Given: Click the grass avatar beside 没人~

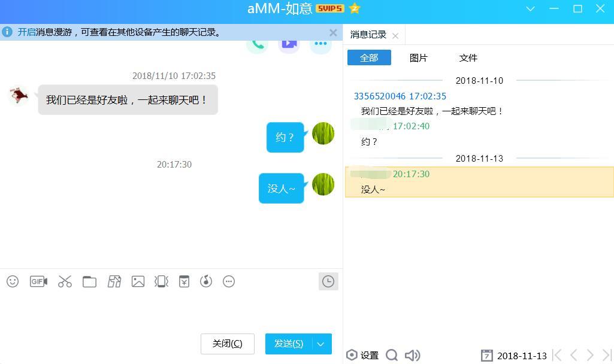Looking at the screenshot, I should 323,184.
